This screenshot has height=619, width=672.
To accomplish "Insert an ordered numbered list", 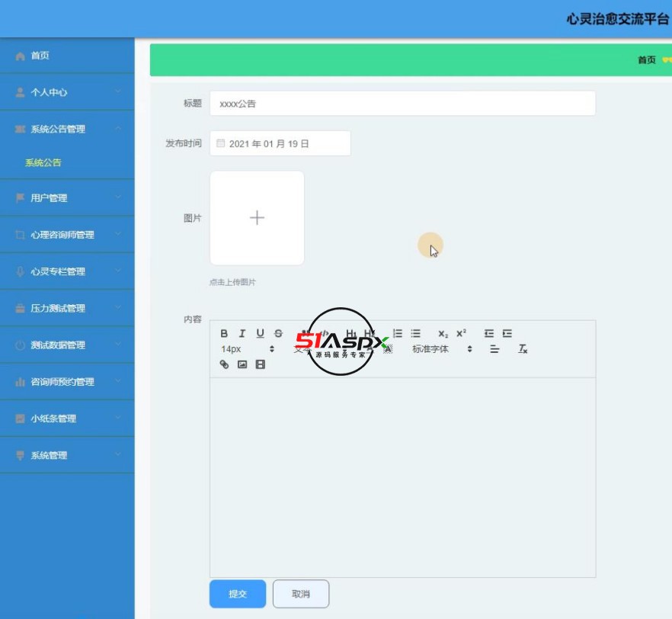I will tap(398, 333).
